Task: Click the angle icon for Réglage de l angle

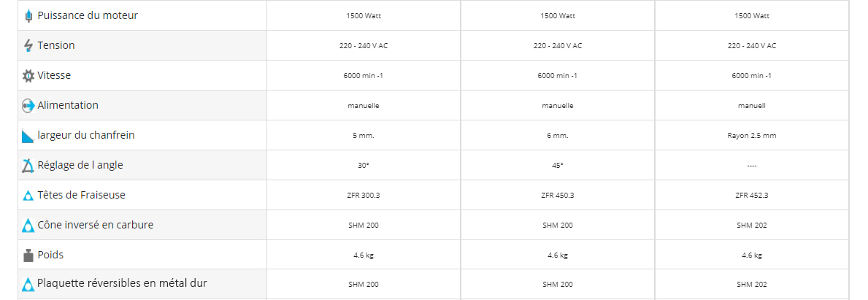Action: coord(28,166)
